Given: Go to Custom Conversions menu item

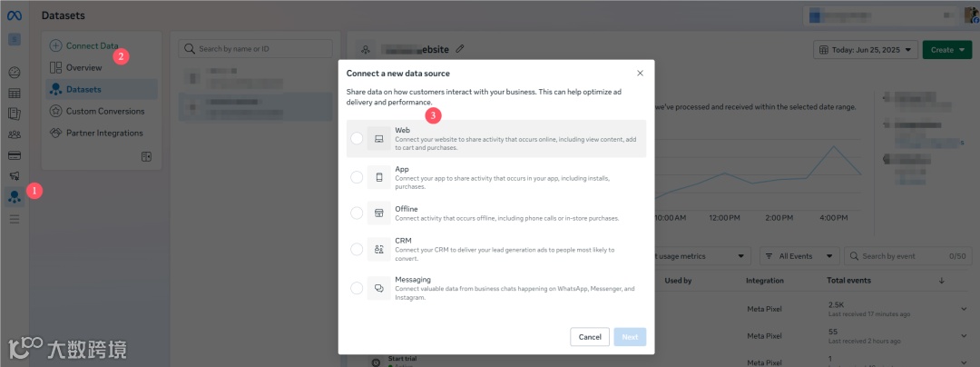Looking at the screenshot, I should (x=104, y=111).
